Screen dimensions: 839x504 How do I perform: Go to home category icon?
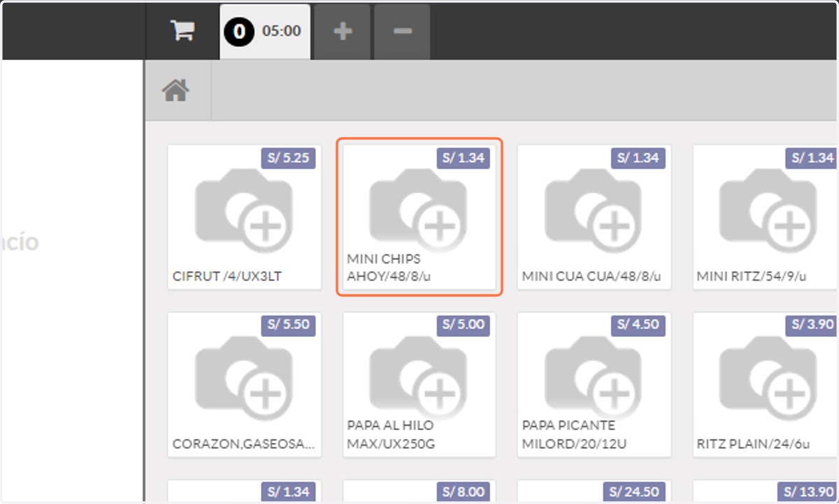pos(176,90)
